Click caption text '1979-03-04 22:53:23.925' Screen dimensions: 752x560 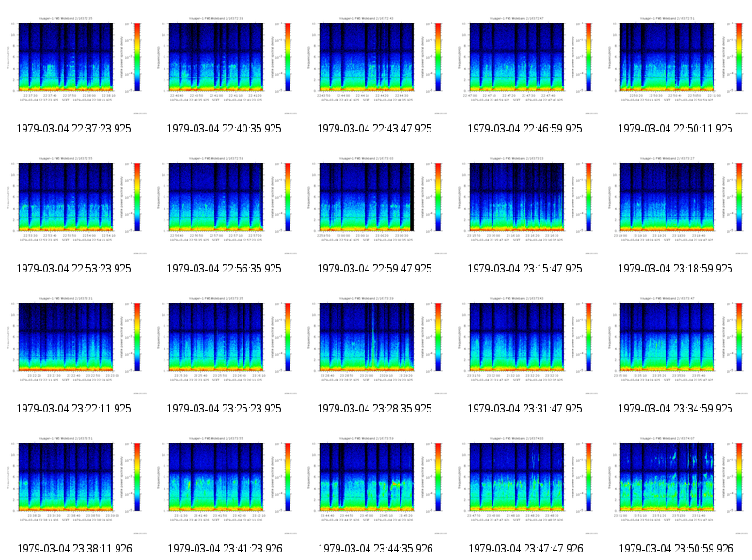(73, 269)
